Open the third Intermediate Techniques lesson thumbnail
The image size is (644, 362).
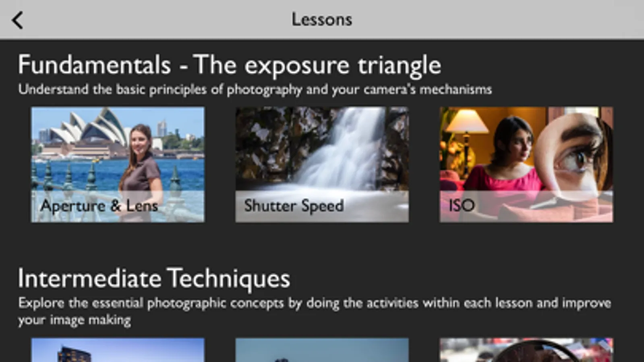pos(526,350)
